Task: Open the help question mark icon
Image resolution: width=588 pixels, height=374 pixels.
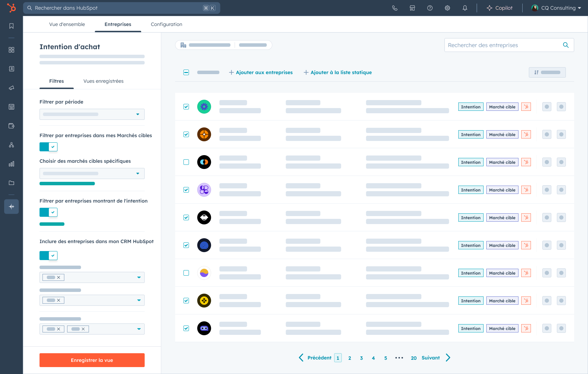Action: tap(430, 8)
